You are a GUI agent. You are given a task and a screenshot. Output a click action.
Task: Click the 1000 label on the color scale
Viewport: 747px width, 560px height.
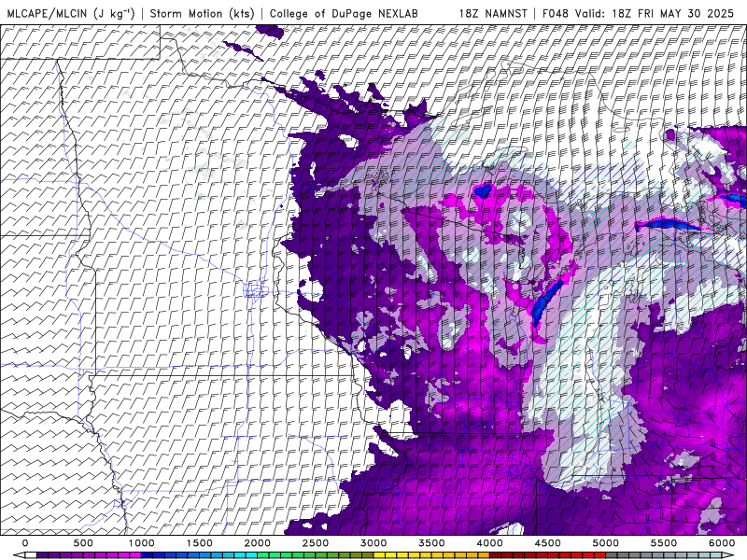click(142, 543)
